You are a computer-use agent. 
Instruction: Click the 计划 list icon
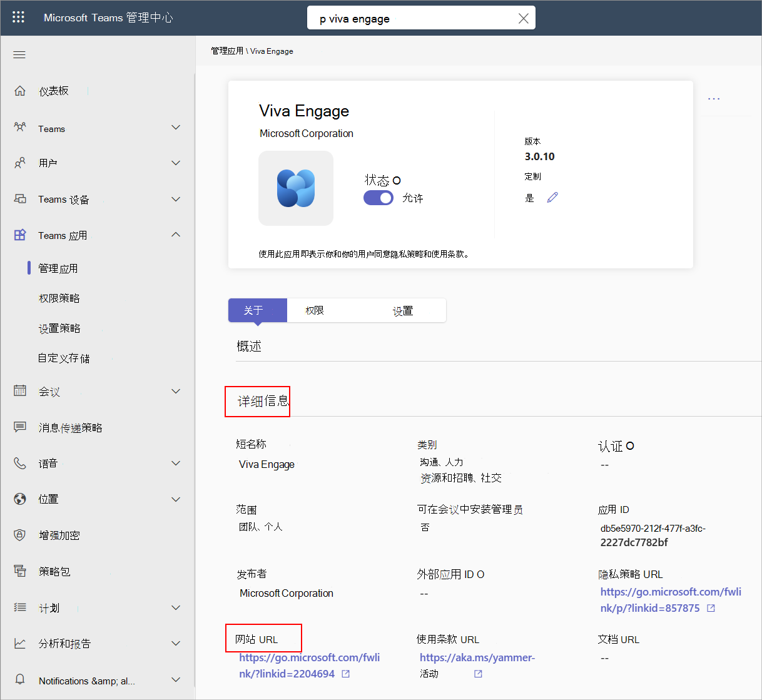coord(20,607)
